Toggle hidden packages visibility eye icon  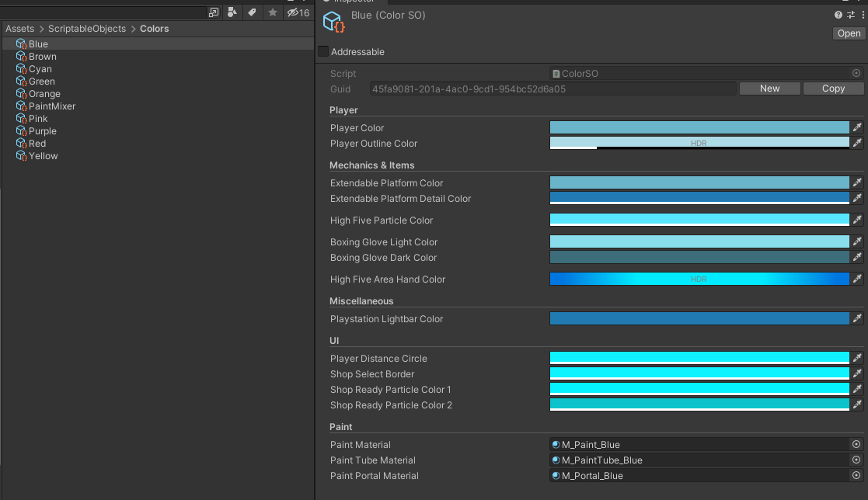[293, 12]
